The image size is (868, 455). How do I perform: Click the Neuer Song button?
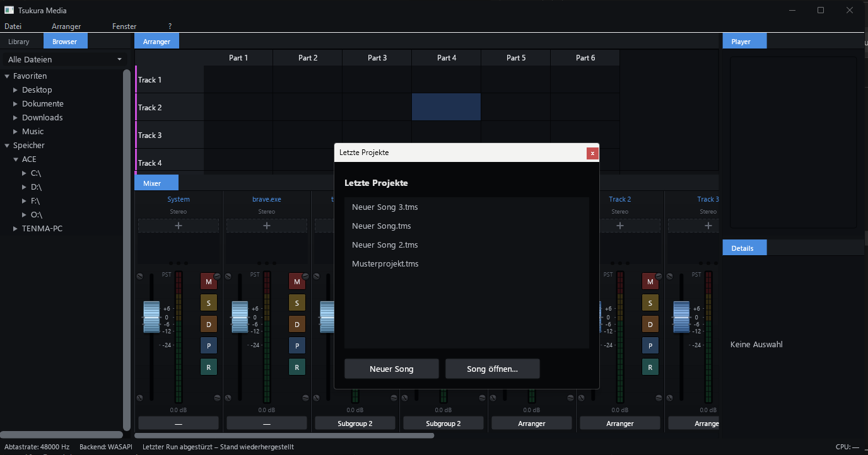tap(392, 369)
